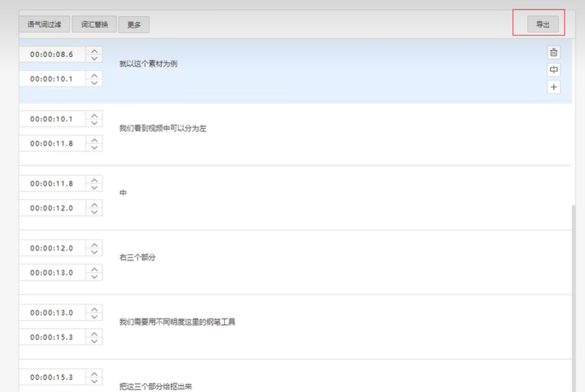Increase start time of 我们需要用不同明度 row
585x392 pixels.
[95, 309]
